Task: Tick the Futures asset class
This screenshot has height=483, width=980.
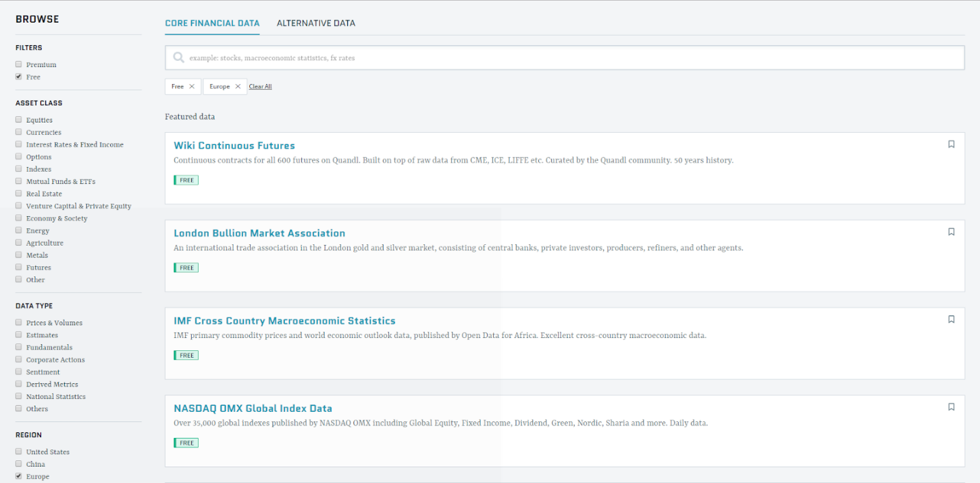Action: click(19, 267)
